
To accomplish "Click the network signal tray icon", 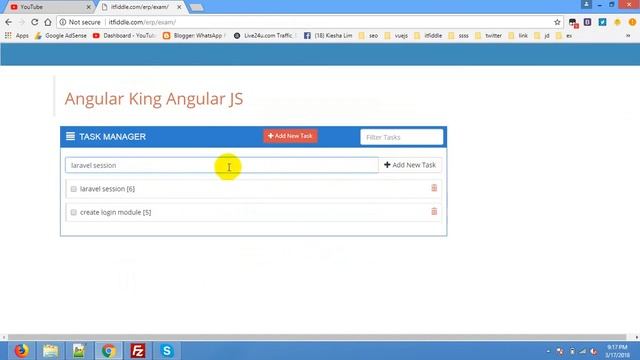I will pyautogui.click(x=583, y=351).
